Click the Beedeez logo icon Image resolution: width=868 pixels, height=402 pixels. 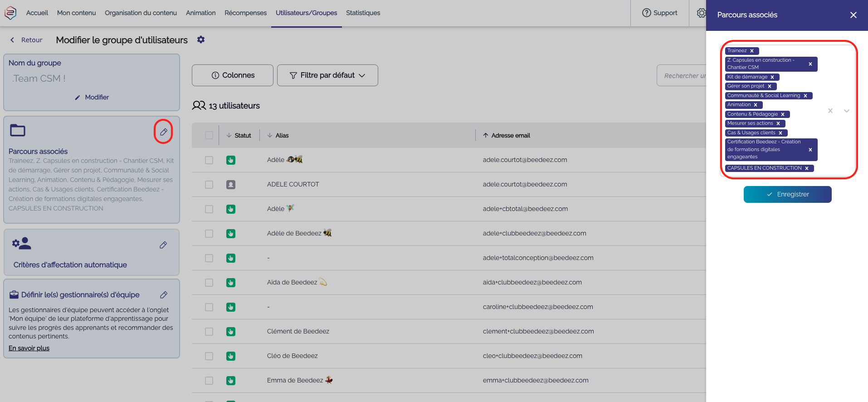pos(10,13)
